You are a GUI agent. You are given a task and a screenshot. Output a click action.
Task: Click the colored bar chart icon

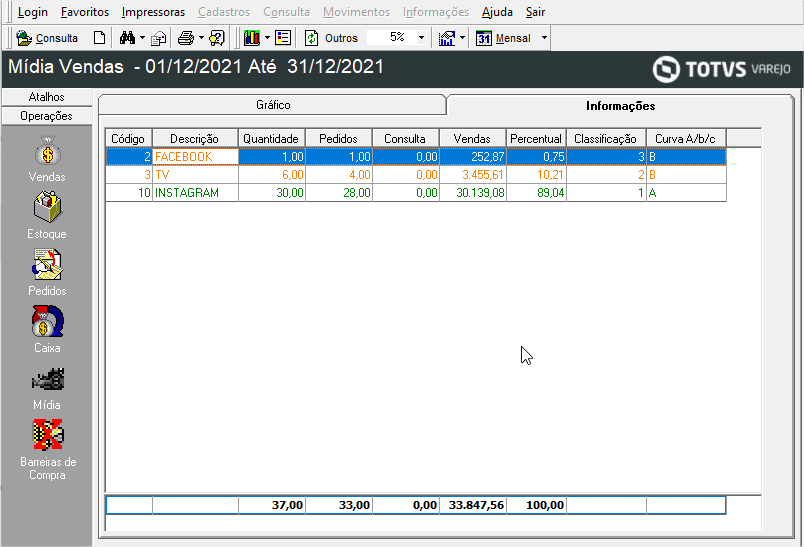pos(252,38)
